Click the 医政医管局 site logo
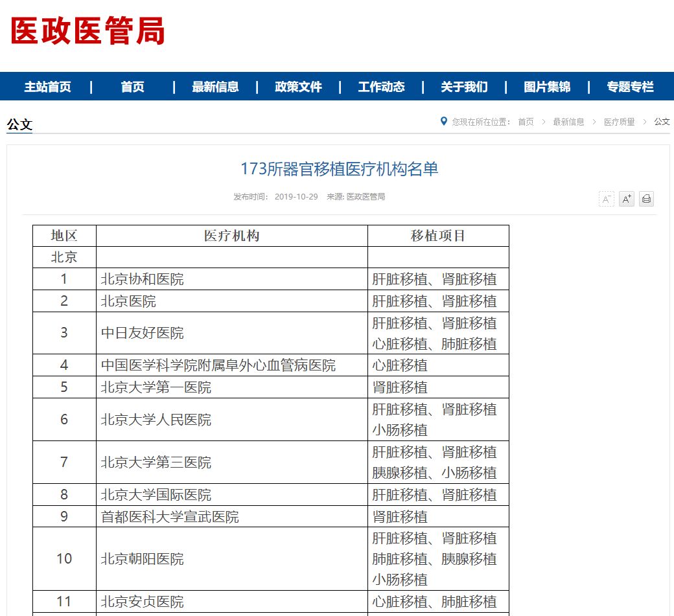The width and height of the screenshot is (674, 616). pos(87,30)
